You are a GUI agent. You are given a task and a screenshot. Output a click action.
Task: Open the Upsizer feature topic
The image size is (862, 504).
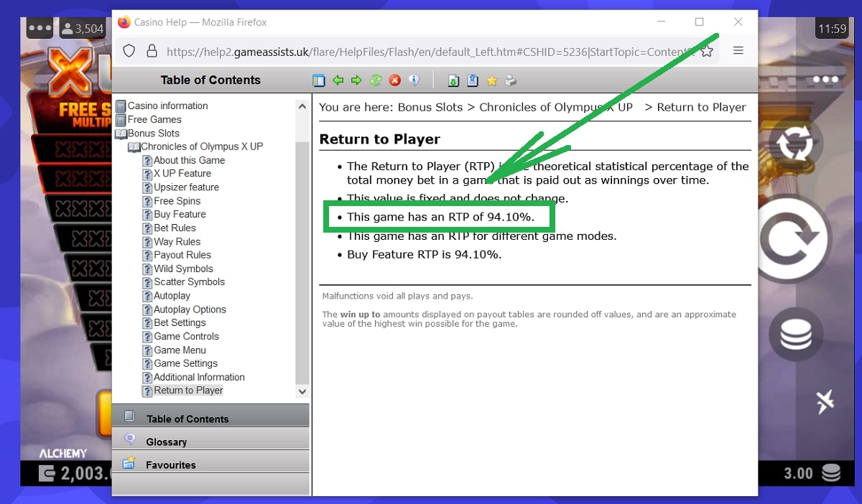click(187, 187)
